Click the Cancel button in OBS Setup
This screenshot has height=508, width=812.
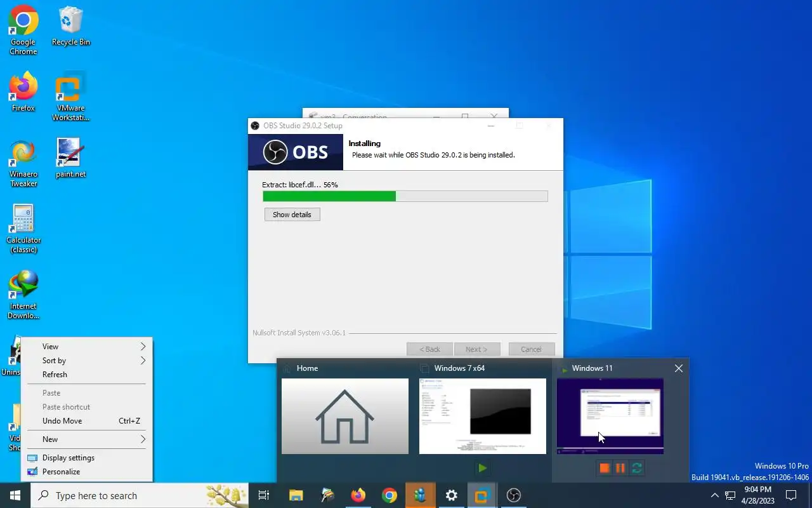click(531, 349)
